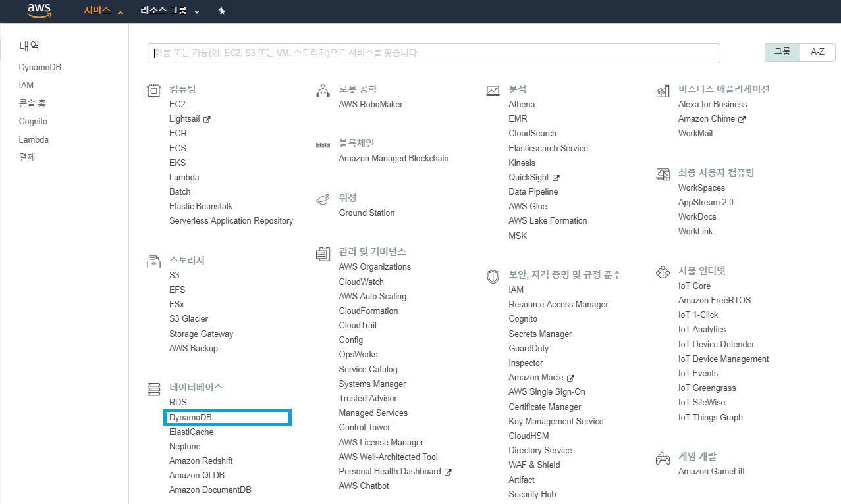
Task: Open DynamoDB from history sidebar
Action: tap(40, 68)
